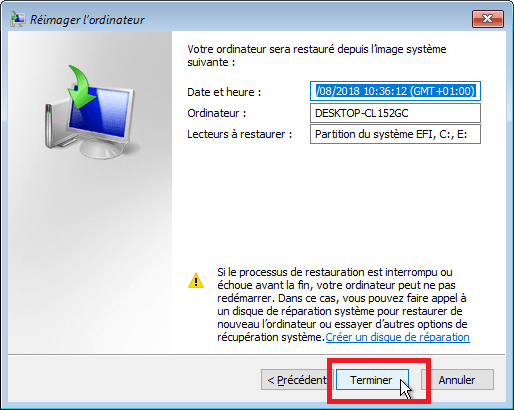The height and width of the screenshot is (410, 514).
Task: Confirm restoration with the Terminer button
Action: (372, 380)
